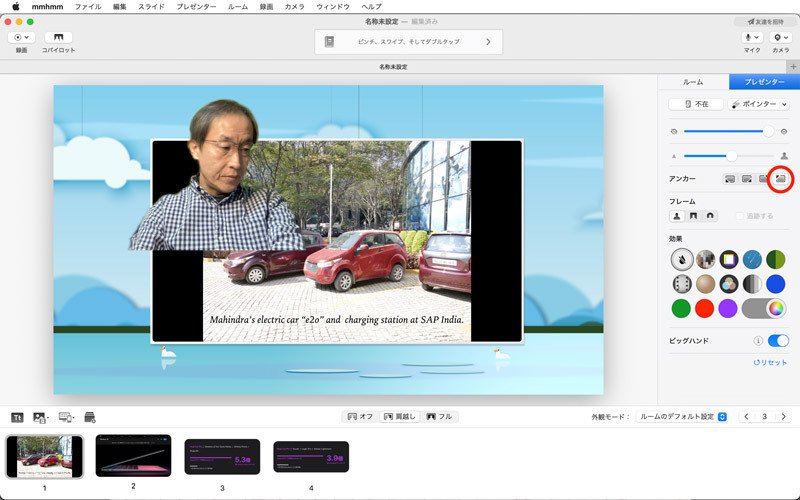
Task: Click the visible-eye icon right of opacity slider
Action: (784, 132)
